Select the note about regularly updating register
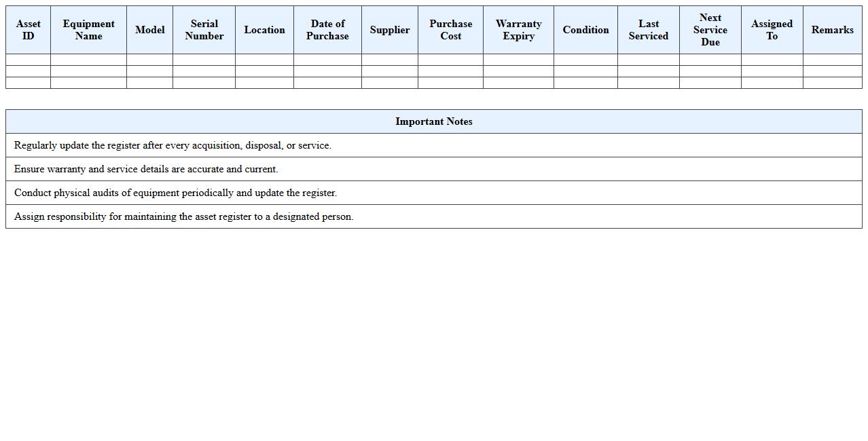This screenshot has width=868, height=441. 173,145
